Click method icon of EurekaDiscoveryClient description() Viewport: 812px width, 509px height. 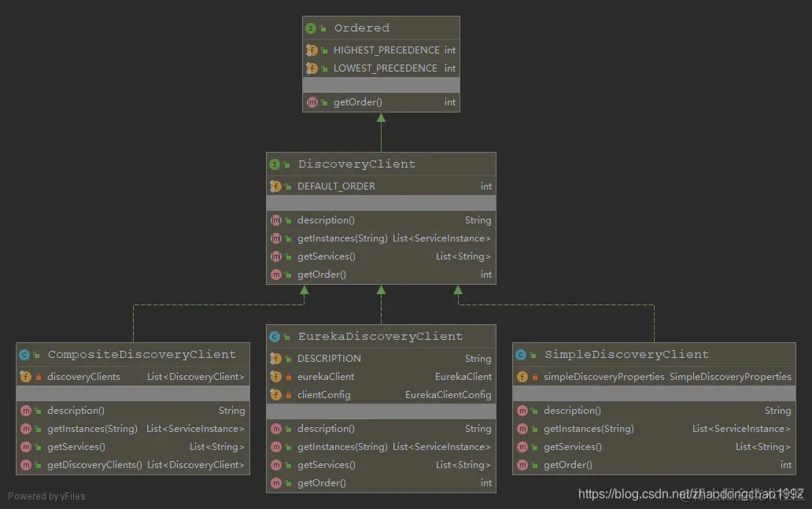pos(275,430)
